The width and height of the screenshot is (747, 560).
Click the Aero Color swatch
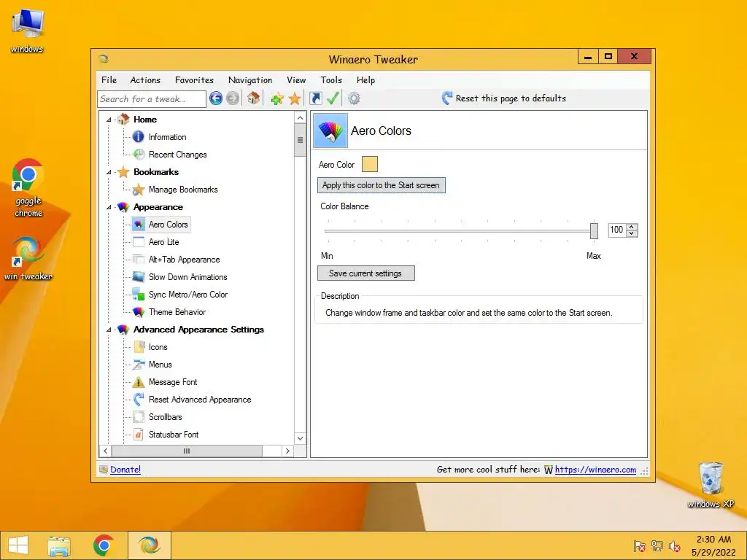click(x=370, y=164)
